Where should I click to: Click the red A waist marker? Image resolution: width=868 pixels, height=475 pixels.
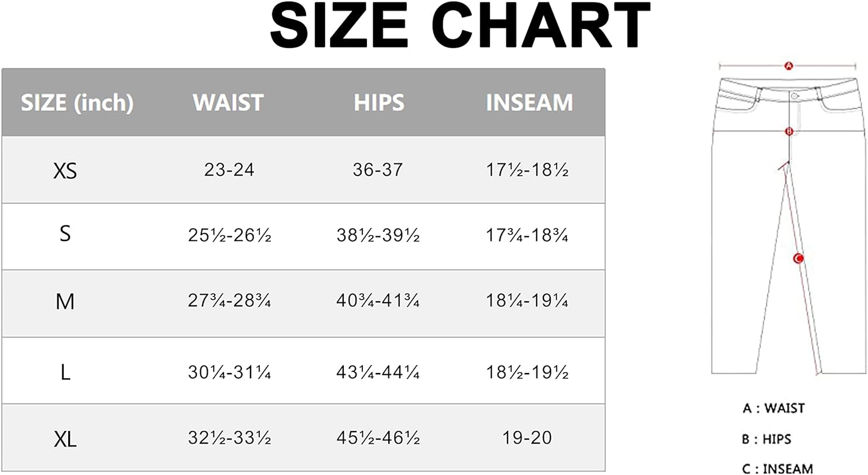click(x=788, y=66)
